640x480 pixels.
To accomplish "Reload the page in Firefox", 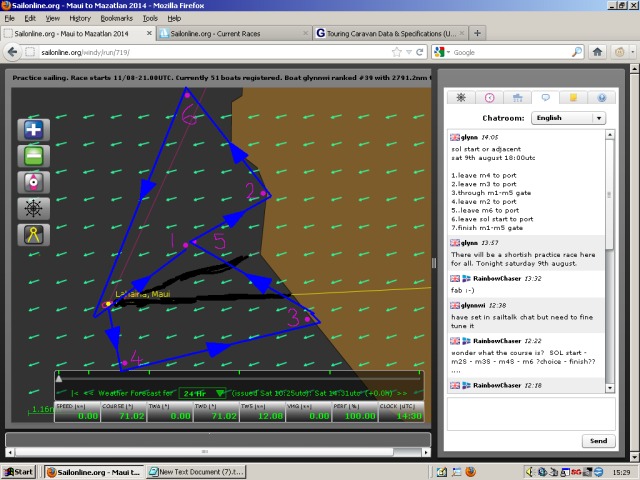I will [x=419, y=52].
